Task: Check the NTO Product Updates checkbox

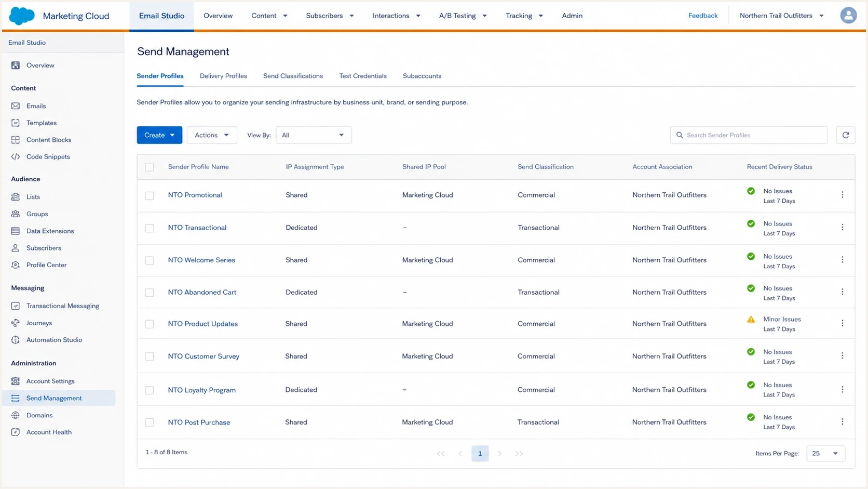Action: pyautogui.click(x=150, y=324)
